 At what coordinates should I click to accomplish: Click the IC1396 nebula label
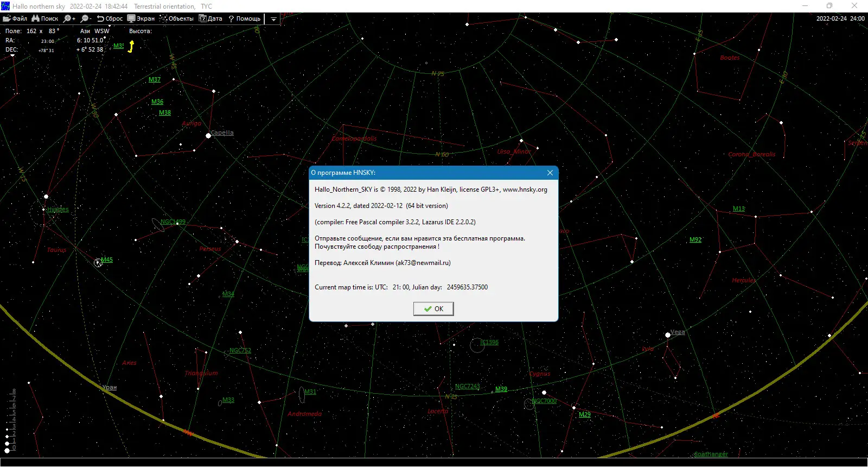(489, 342)
